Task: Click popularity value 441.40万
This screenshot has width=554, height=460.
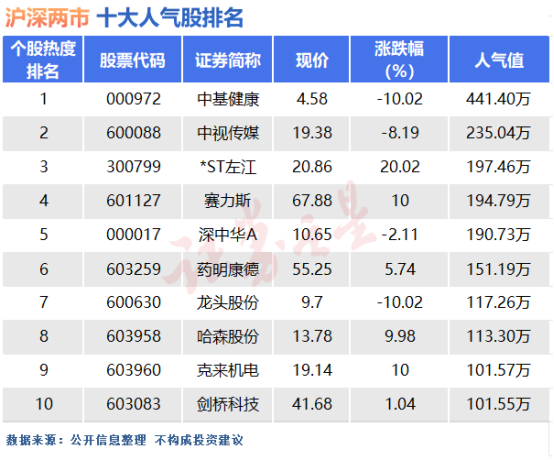Action: [498, 99]
